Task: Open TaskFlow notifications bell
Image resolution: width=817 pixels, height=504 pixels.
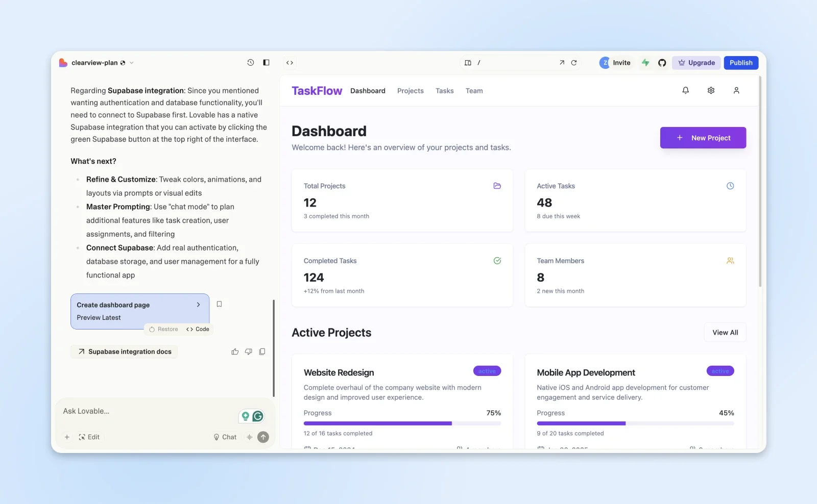Action: coord(685,90)
